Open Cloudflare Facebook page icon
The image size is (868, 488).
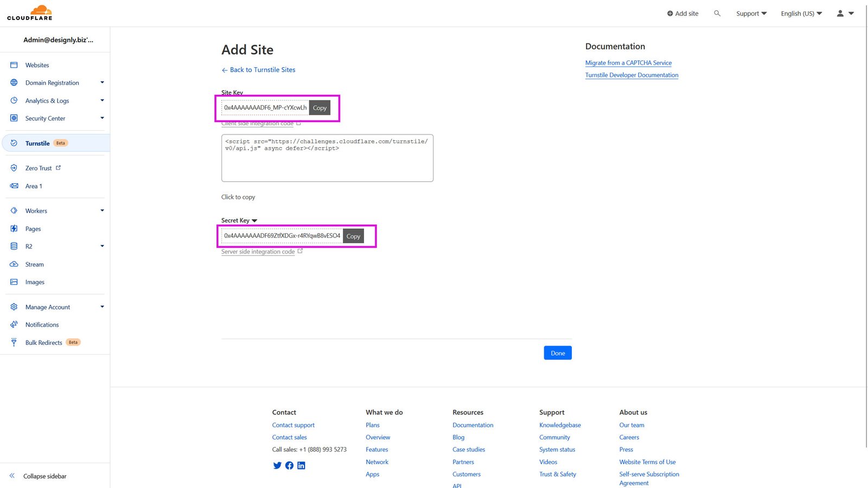289,465
